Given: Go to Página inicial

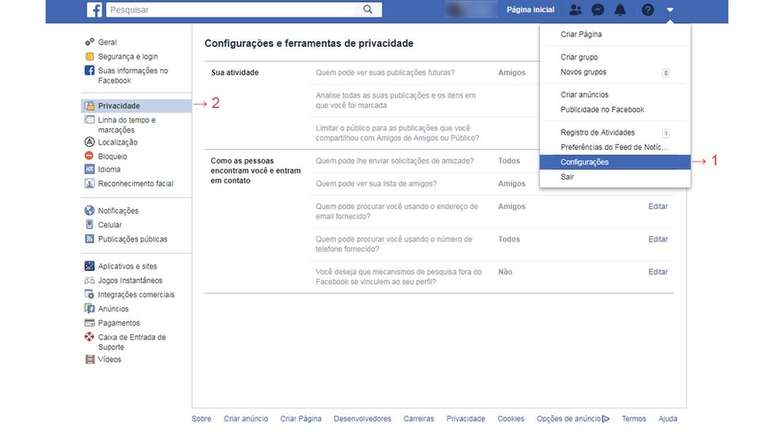Looking at the screenshot, I should 530,10.
